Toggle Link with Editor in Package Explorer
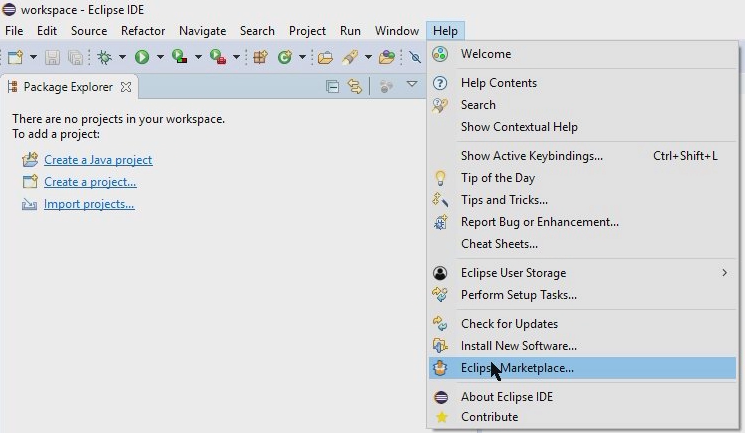The width and height of the screenshot is (745, 433). point(354,87)
